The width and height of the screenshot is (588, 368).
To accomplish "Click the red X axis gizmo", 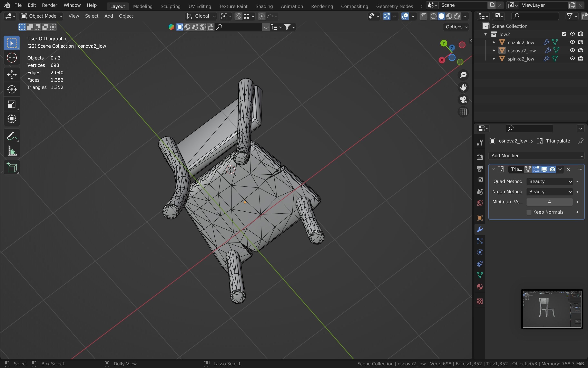I will pyautogui.click(x=442, y=60).
